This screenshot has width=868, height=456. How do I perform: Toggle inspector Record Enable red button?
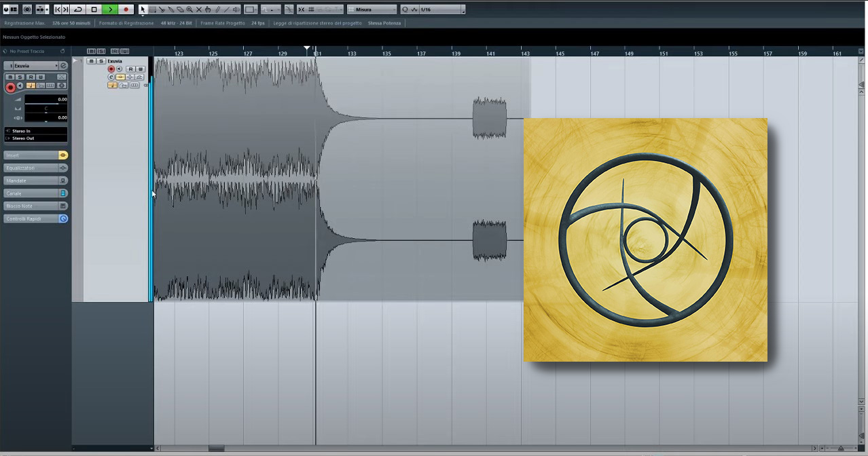click(10, 87)
